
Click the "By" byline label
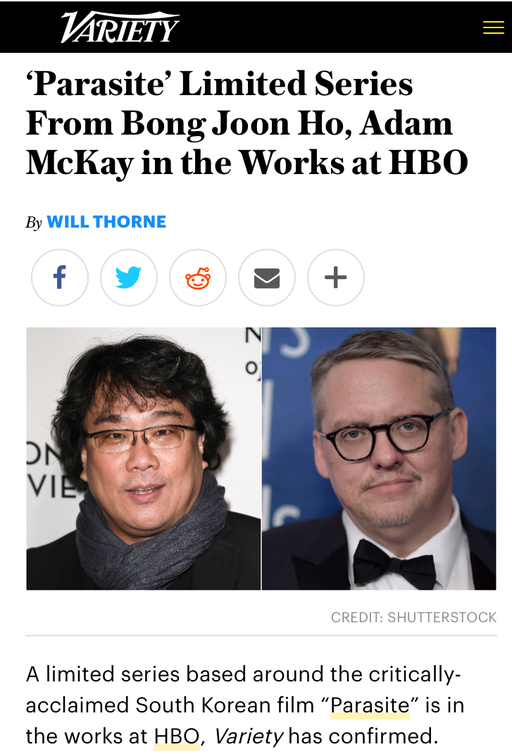[34, 222]
